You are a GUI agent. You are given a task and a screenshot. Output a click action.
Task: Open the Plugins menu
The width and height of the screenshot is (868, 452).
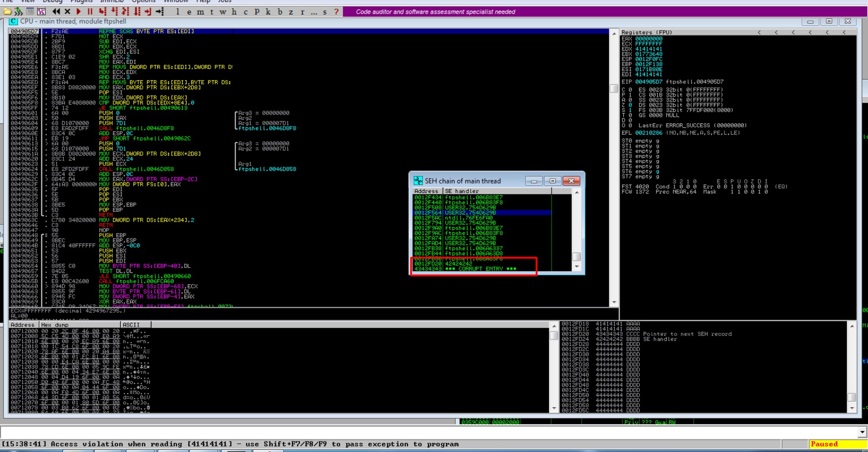pyautogui.click(x=82, y=1)
